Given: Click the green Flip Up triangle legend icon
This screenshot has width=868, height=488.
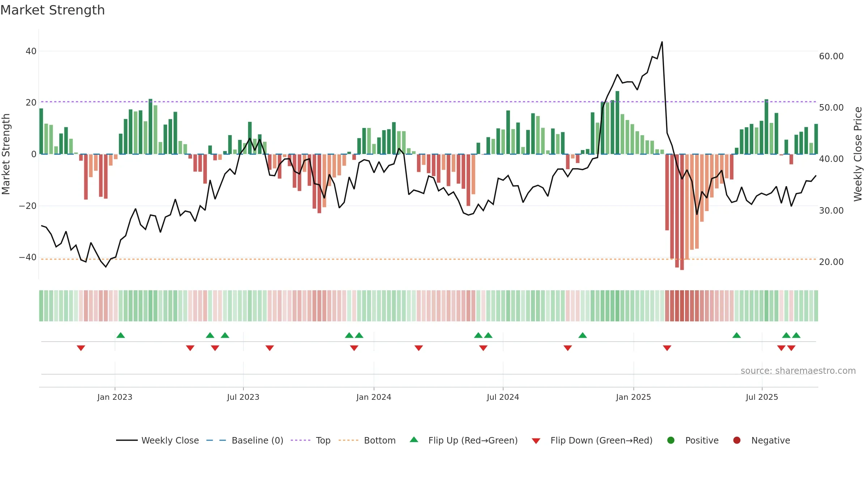Looking at the screenshot, I should pyautogui.click(x=414, y=440).
